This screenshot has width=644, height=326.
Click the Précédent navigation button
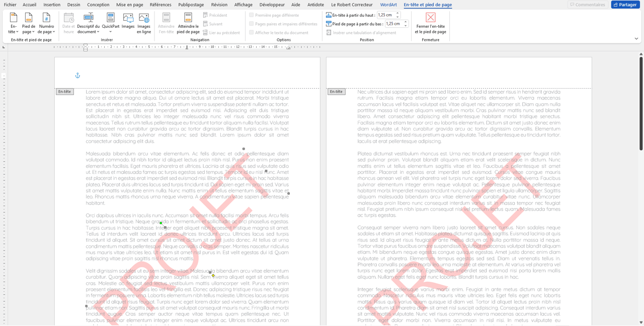tap(215, 15)
